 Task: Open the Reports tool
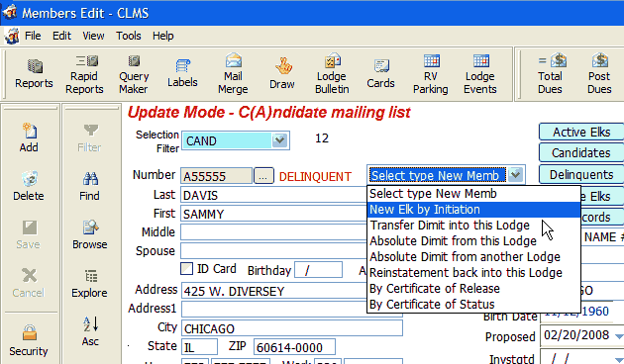pyautogui.click(x=35, y=74)
